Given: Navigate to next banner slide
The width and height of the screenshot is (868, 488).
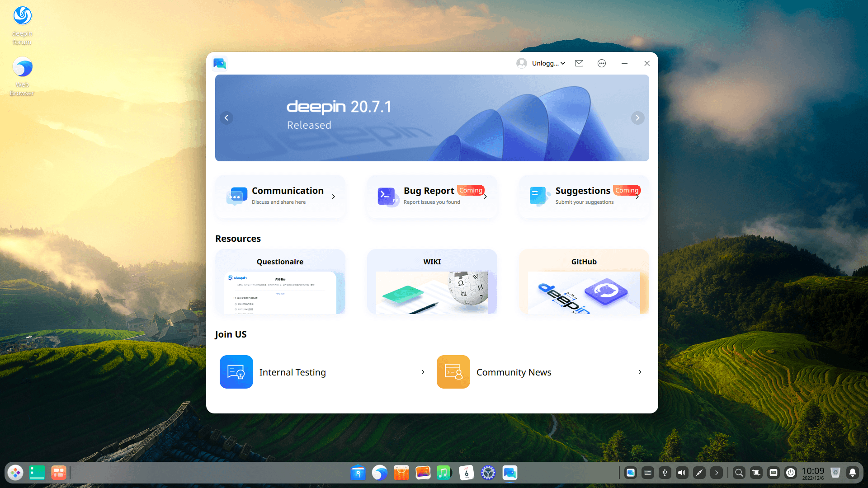Looking at the screenshot, I should pyautogui.click(x=637, y=117).
